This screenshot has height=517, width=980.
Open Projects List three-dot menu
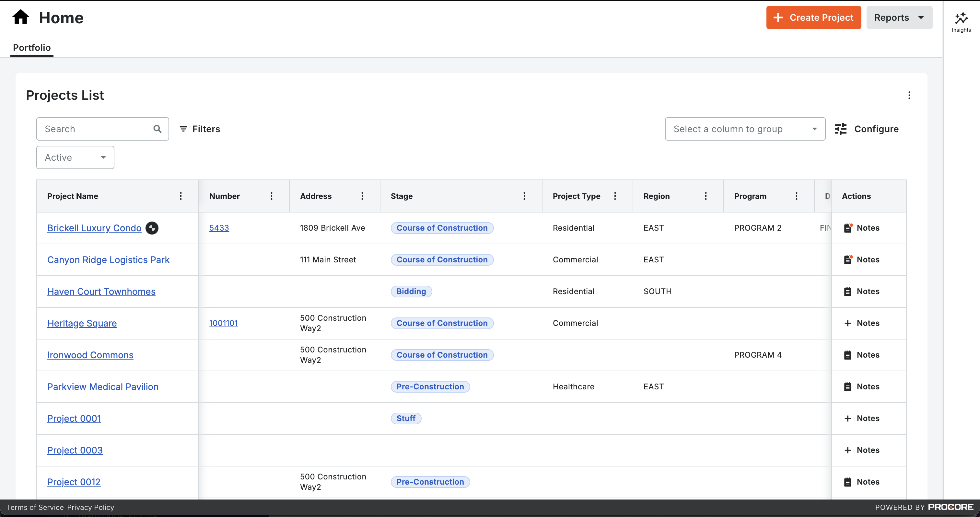click(x=909, y=96)
